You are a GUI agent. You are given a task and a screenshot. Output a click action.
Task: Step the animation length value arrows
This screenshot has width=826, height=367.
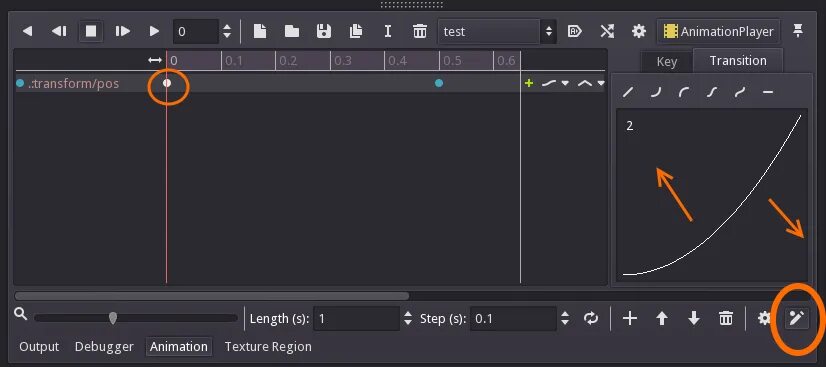pos(408,319)
